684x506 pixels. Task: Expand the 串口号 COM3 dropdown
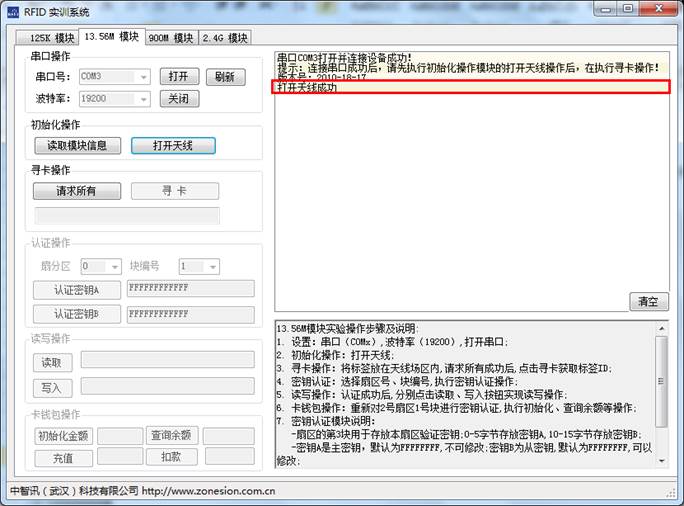click(x=143, y=76)
